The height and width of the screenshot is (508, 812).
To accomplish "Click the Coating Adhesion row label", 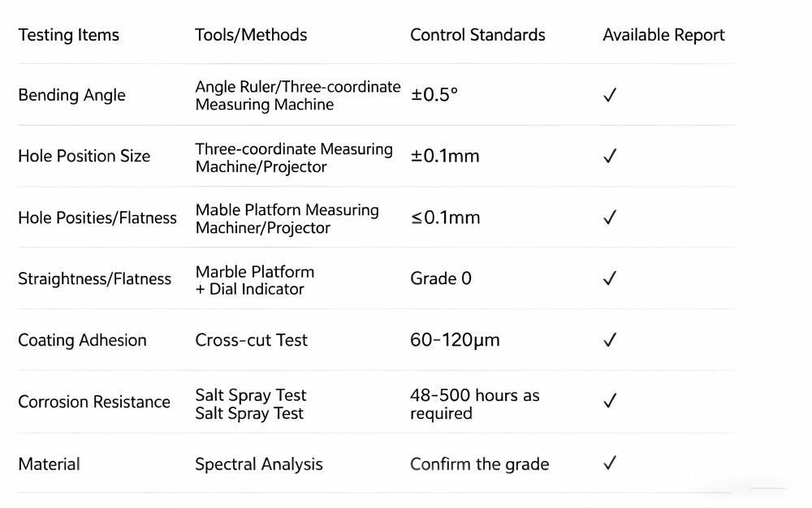I will coord(82,340).
